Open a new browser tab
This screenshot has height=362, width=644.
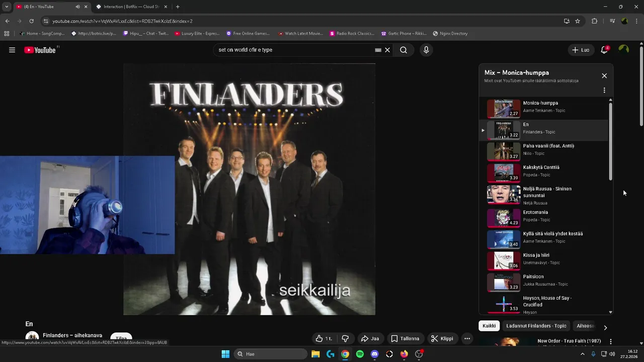click(x=178, y=7)
